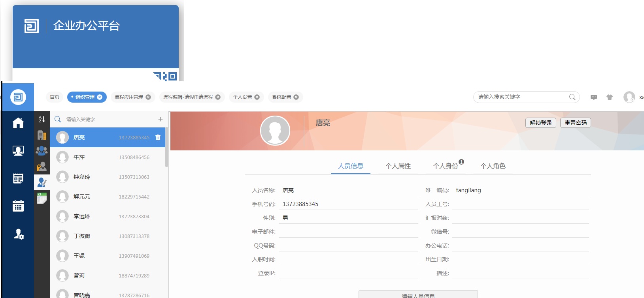Switch to the 个人属性 tab
Viewport: 644px width, 298px height.
(398, 166)
